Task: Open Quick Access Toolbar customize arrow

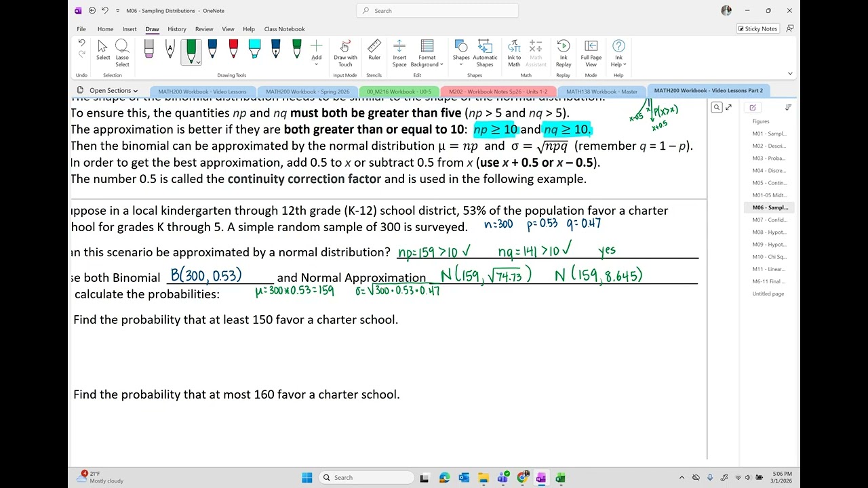Action: point(118,11)
